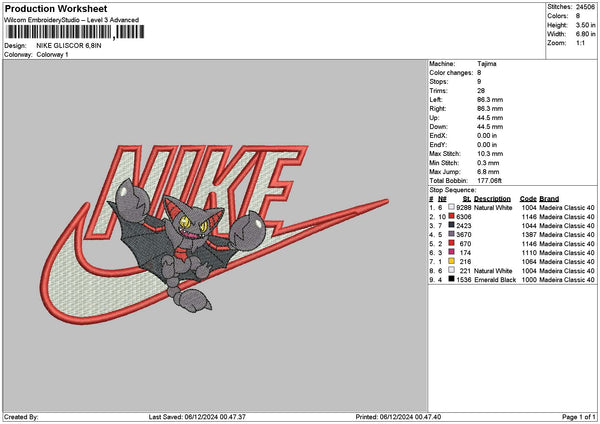Viewport: 600px width, 424px height.
Task: Click the Tajima machine value
Action: pos(489,64)
